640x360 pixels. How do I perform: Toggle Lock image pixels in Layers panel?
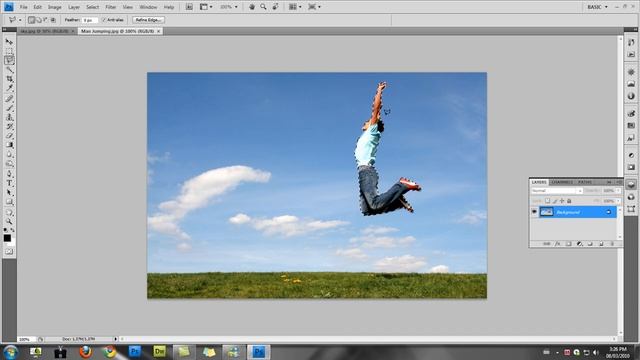click(x=555, y=201)
